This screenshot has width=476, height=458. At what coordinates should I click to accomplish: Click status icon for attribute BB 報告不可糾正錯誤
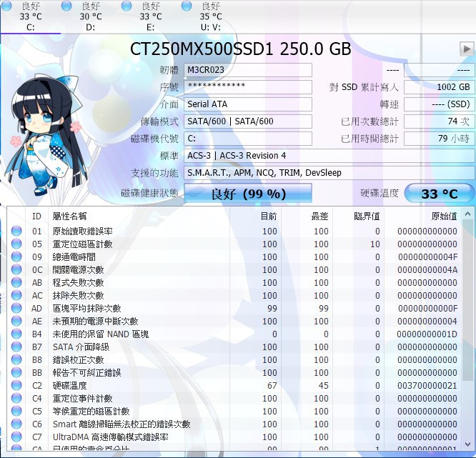pyautogui.click(x=16, y=372)
